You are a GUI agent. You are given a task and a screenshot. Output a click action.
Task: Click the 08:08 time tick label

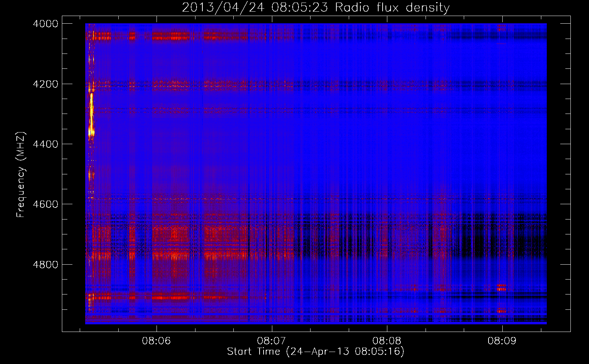click(x=387, y=341)
